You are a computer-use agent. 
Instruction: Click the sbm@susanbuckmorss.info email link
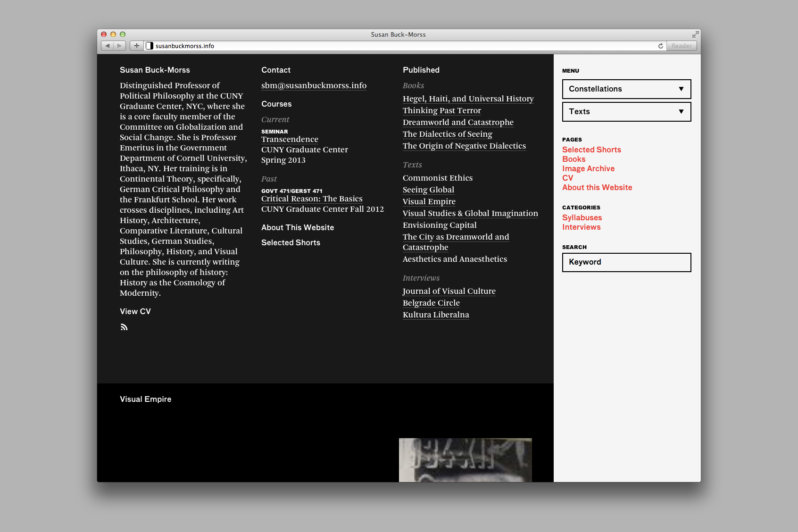coord(314,85)
